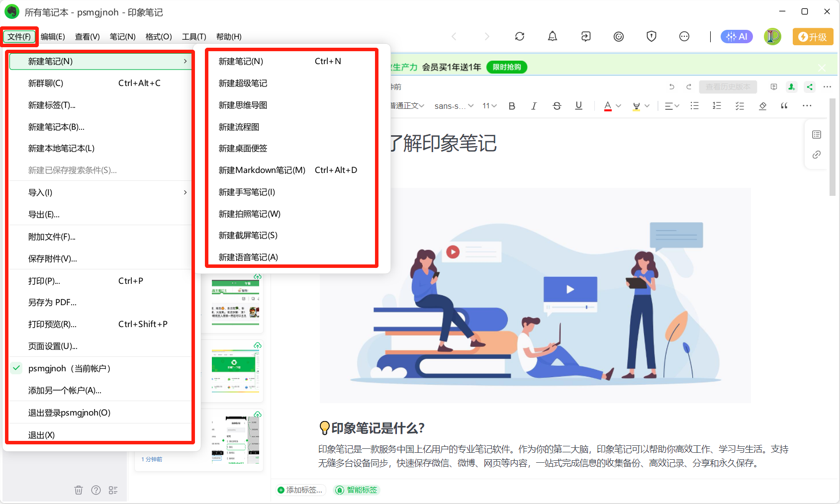Click the 升级 upgrade button
The width and height of the screenshot is (840, 504).
pos(813,37)
